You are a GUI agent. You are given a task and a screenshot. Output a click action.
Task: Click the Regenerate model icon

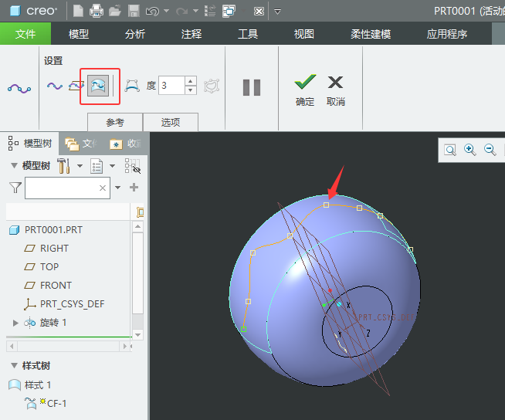point(210,11)
